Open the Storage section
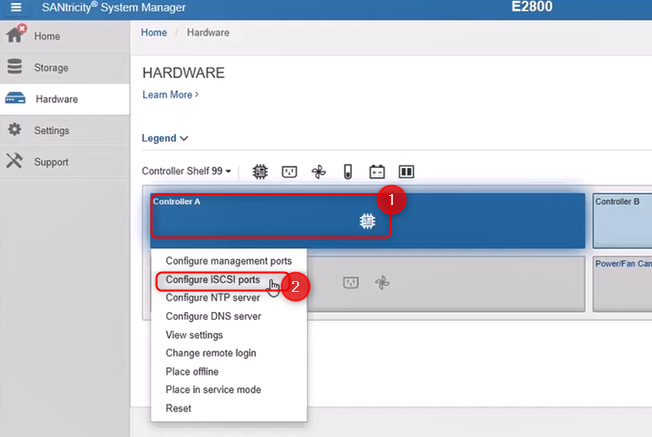Viewport: 652px width, 437px height. pos(65,67)
